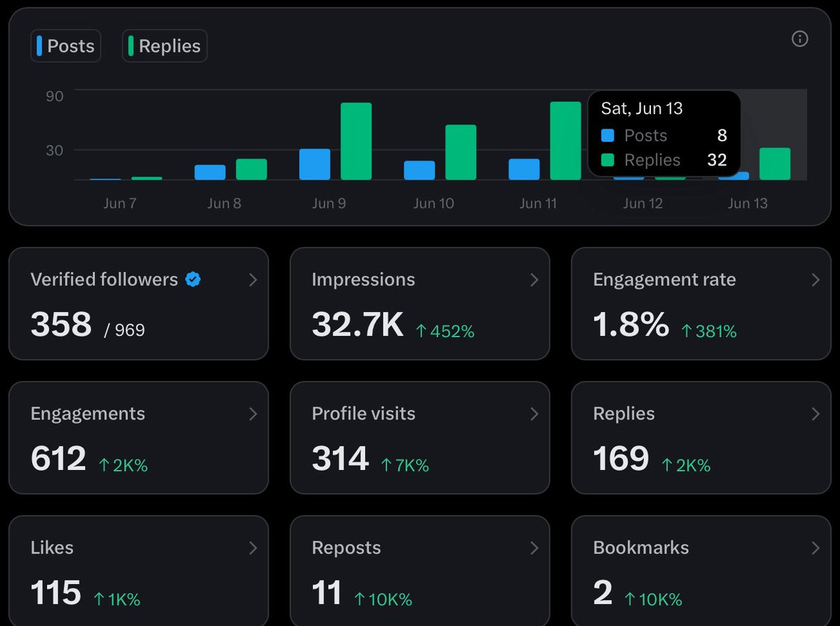The image size is (840, 626).
Task: Click the blue Posts swatch in the tooltip
Action: 608,136
